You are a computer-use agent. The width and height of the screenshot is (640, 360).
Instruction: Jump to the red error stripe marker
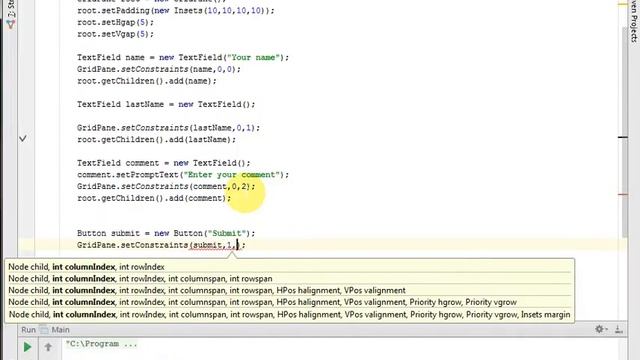[x=623, y=195]
